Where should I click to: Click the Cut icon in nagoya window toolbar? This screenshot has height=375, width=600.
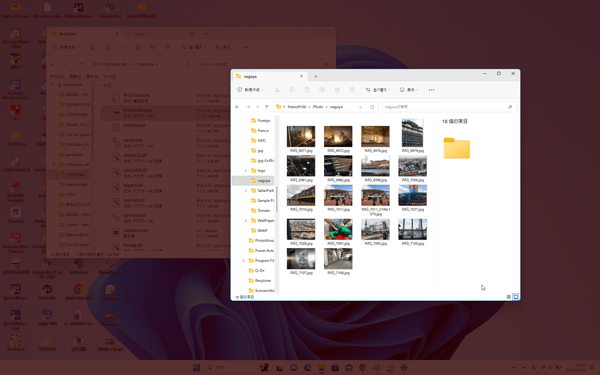[277, 90]
